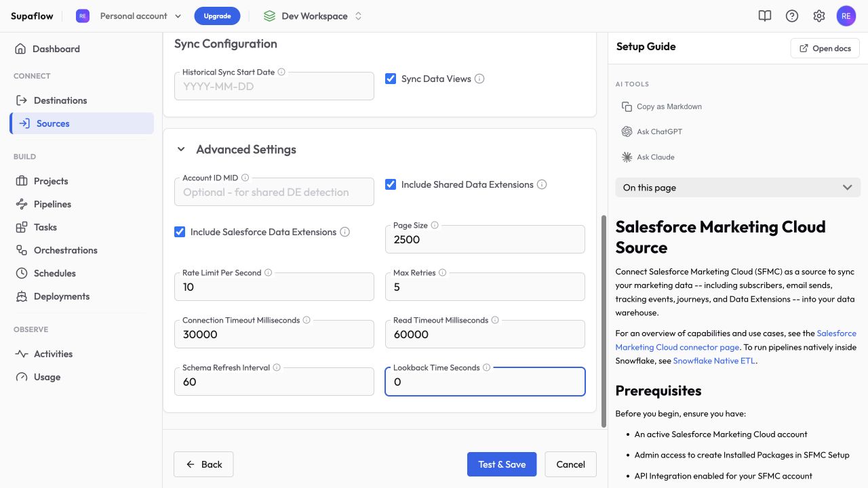Show info for Historical Sync Start Date
Image resolution: width=868 pixels, height=488 pixels.
pyautogui.click(x=281, y=72)
